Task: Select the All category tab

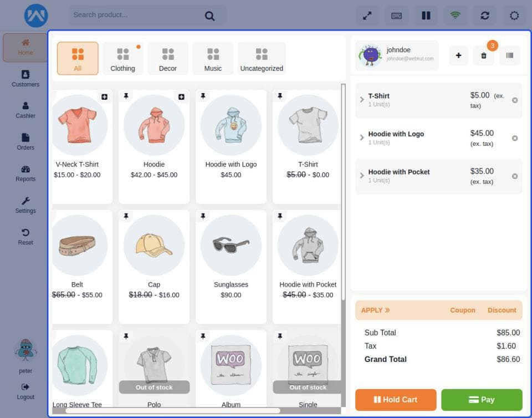Action: point(78,58)
